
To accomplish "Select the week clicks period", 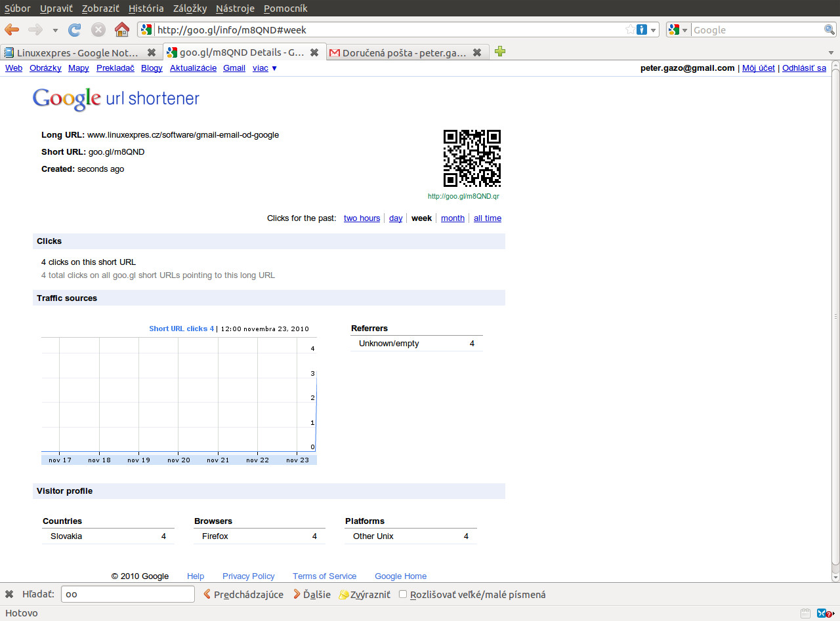I will [x=421, y=218].
